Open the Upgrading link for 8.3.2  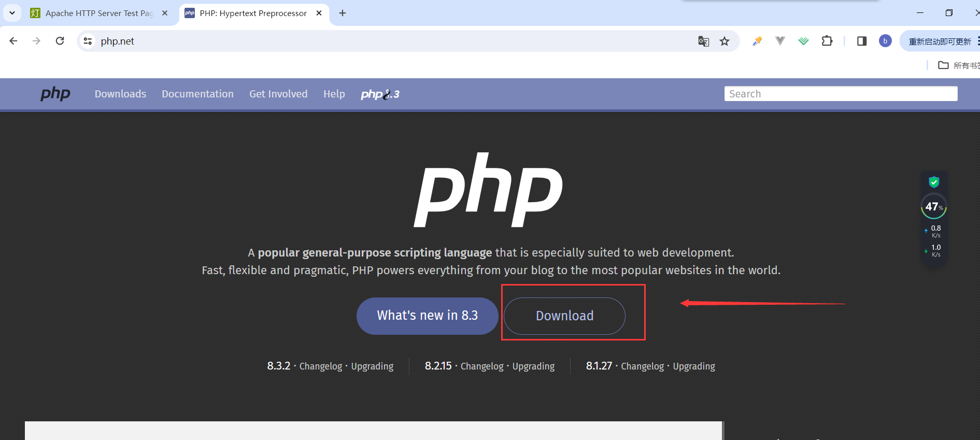[372, 366]
